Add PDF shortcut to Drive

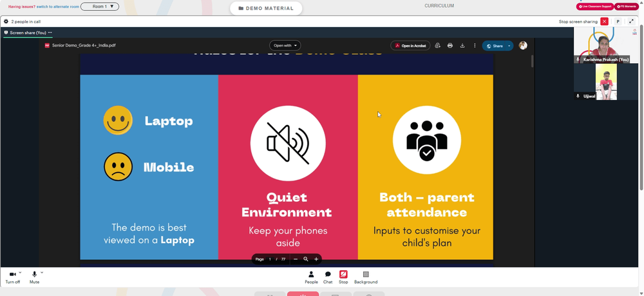click(x=438, y=46)
